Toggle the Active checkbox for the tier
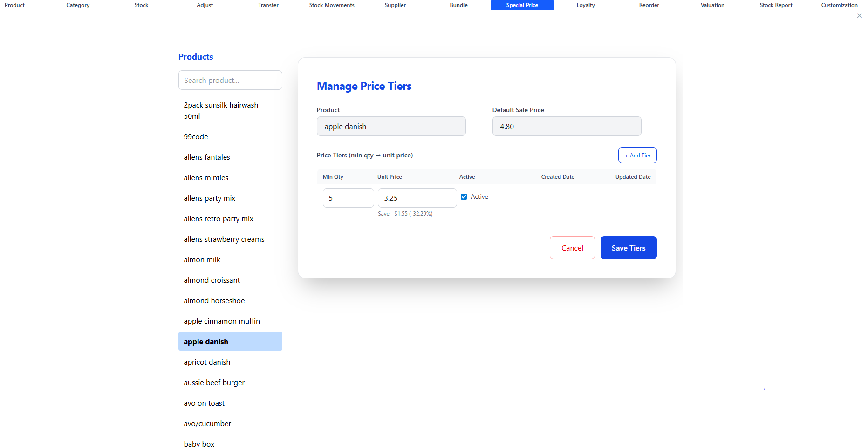868x447 pixels. tap(464, 197)
